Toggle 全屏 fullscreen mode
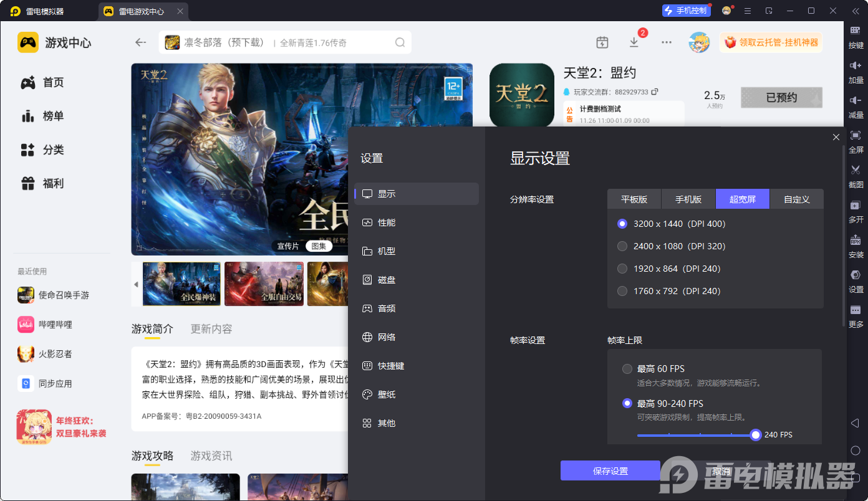The image size is (868, 501). coord(856,141)
